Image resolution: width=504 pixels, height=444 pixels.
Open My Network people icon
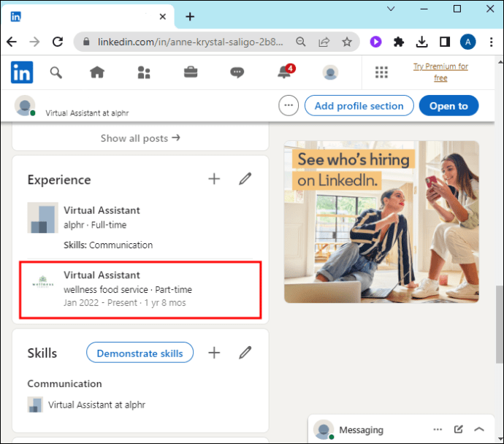pos(144,72)
